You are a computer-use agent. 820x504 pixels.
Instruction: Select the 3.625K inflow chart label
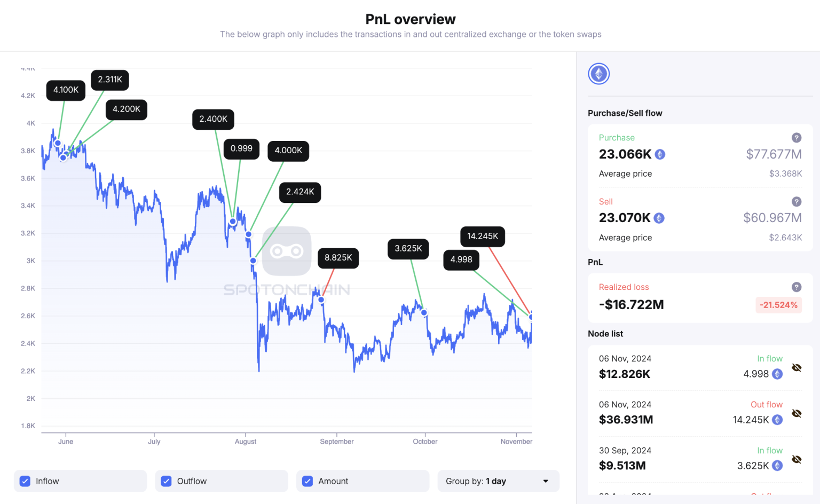click(408, 249)
